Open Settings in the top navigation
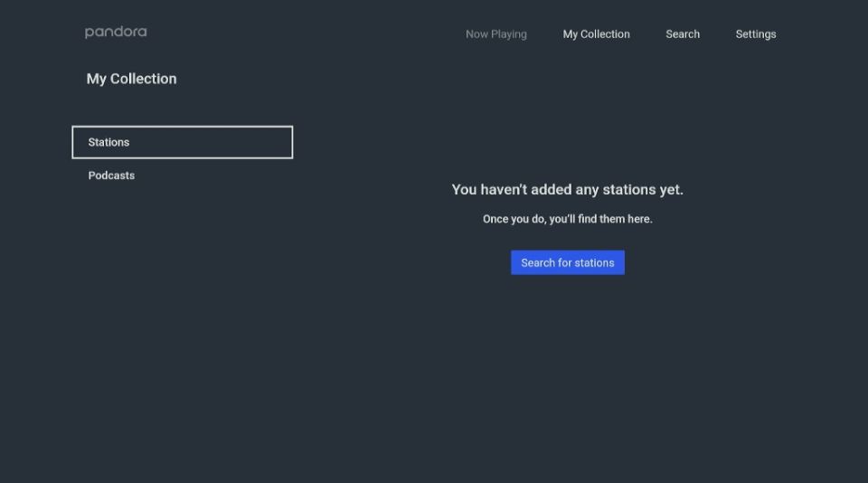Screen dimensions: 868x483 point(756,34)
